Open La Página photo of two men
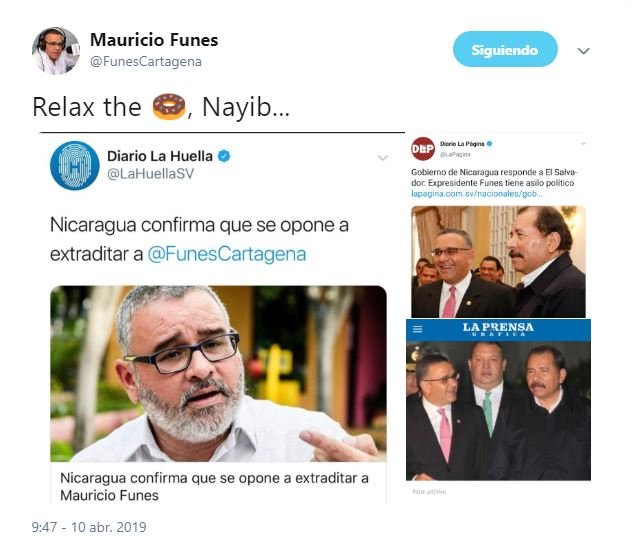This screenshot has height=541, width=632. pyautogui.click(x=498, y=262)
